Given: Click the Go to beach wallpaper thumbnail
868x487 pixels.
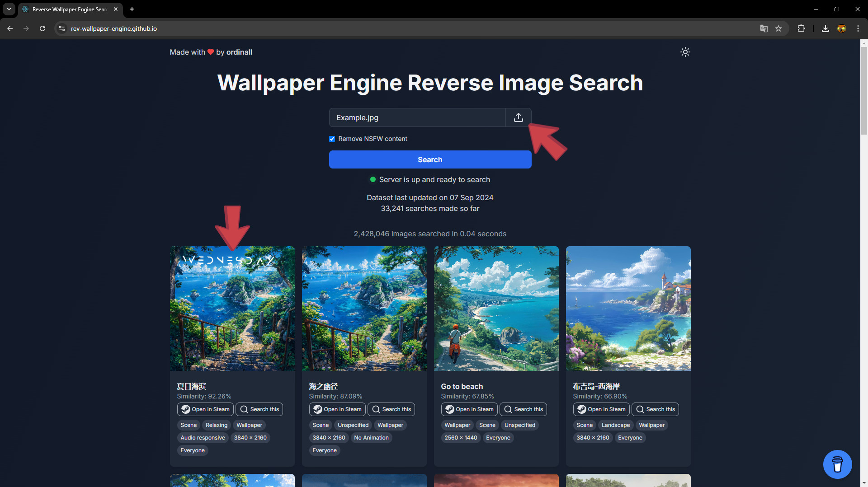Looking at the screenshot, I should pos(496,309).
